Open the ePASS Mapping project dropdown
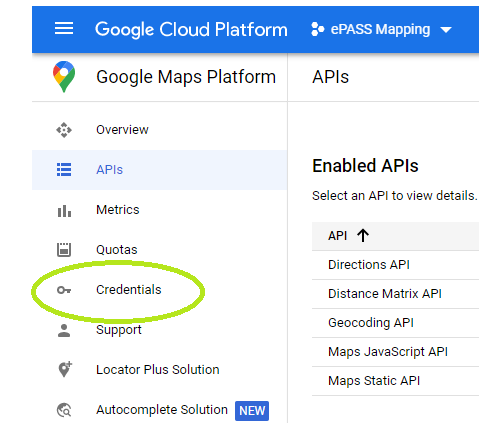479x448 pixels. click(380, 29)
